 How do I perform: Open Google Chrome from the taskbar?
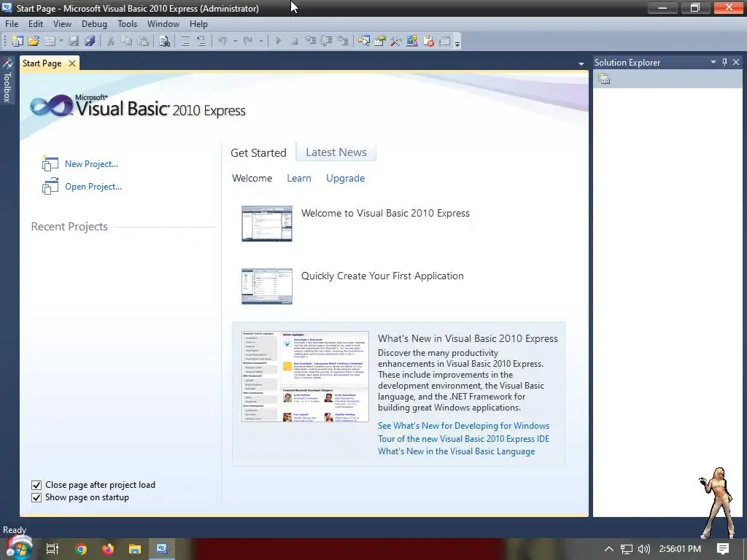pyautogui.click(x=81, y=549)
